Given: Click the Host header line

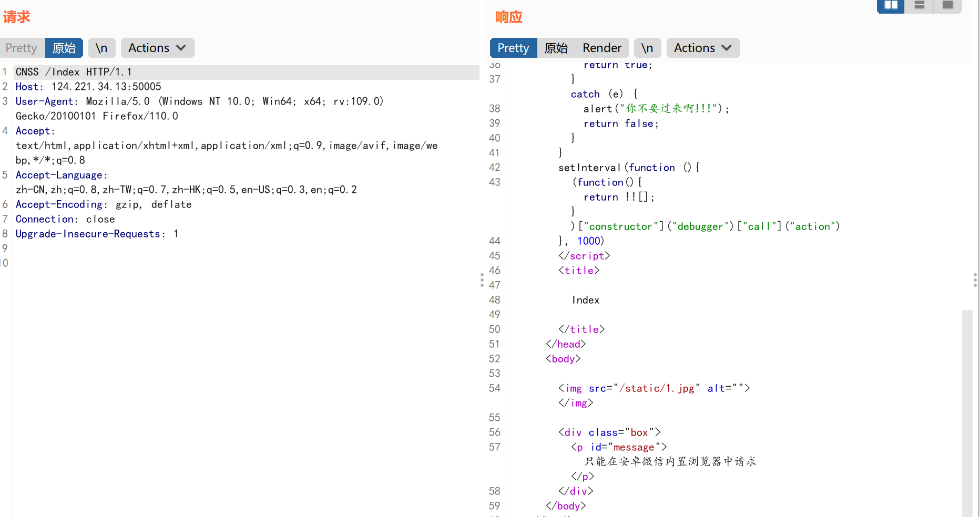Looking at the screenshot, I should tap(88, 87).
